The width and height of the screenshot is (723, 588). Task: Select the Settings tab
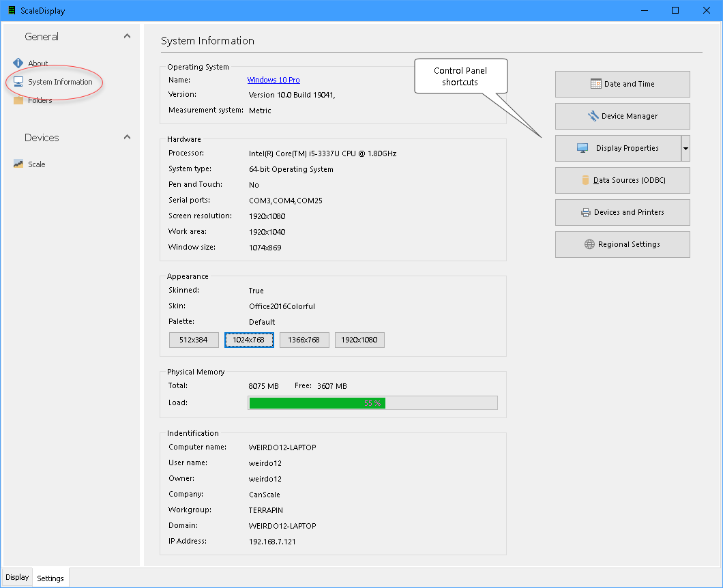click(50, 578)
